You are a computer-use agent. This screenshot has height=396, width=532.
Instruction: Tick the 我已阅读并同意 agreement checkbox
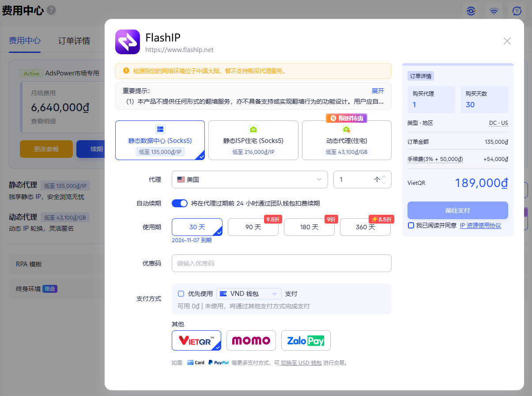pyautogui.click(x=411, y=225)
